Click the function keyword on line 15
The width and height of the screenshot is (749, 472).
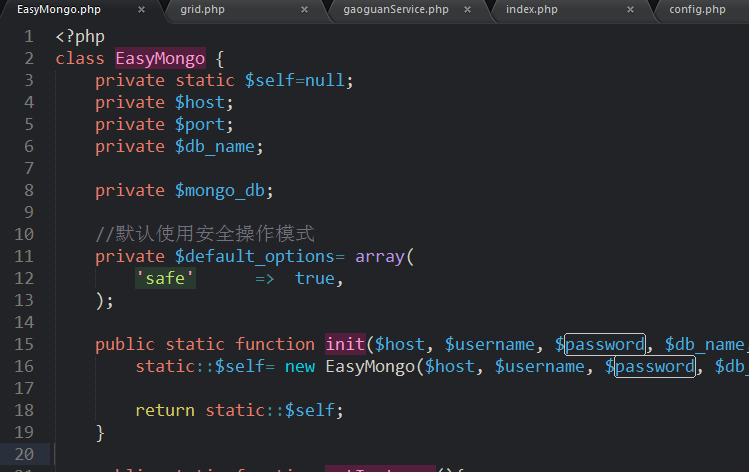point(275,344)
